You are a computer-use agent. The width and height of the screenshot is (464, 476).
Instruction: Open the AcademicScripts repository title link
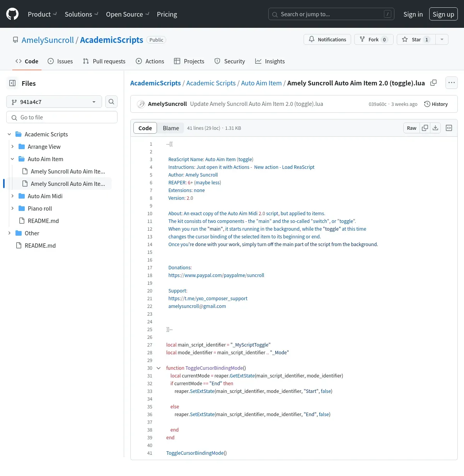pyautogui.click(x=111, y=40)
